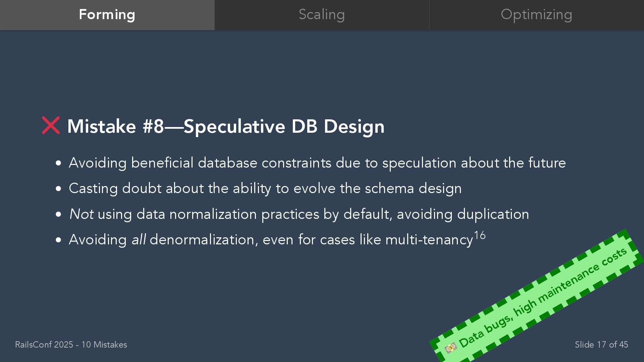Click the Mistake #8 Speculative DB Design heading
Image resolution: width=644 pixels, height=362 pixels.
coord(226,126)
